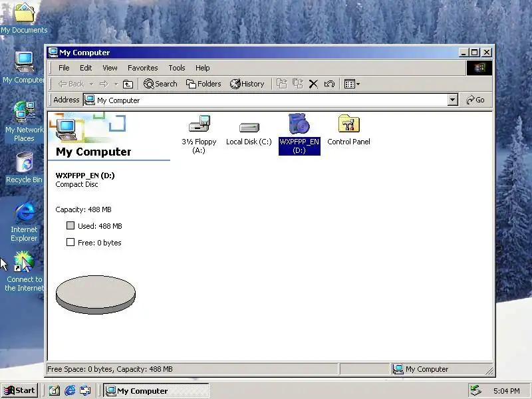Click the network tray icon
This screenshot has width=532, height=399.
point(475,391)
